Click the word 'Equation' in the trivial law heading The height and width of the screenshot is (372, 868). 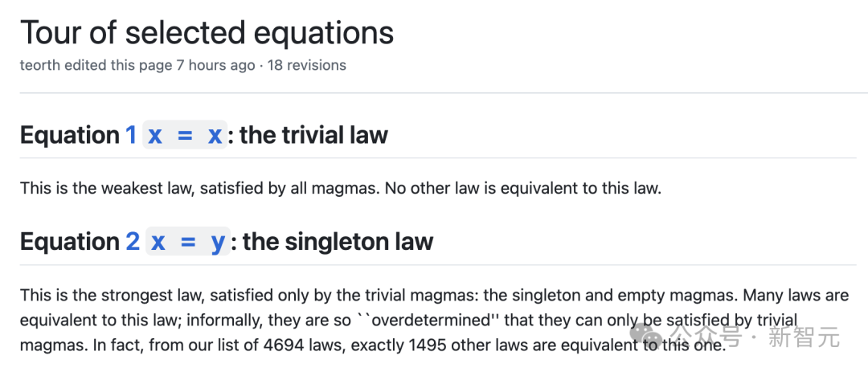69,135
